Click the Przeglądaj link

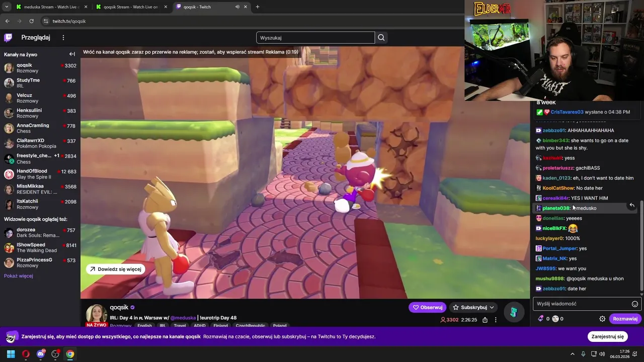tap(36, 38)
